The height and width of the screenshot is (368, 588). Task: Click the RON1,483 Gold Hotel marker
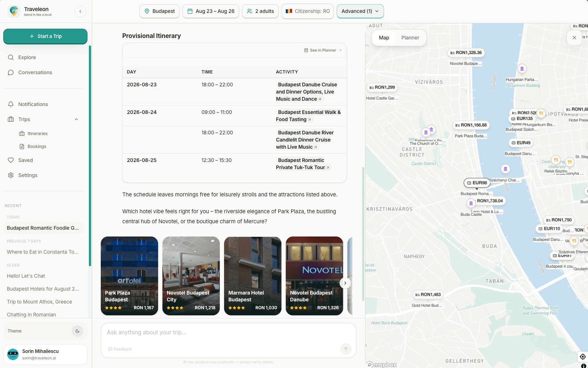click(428, 295)
